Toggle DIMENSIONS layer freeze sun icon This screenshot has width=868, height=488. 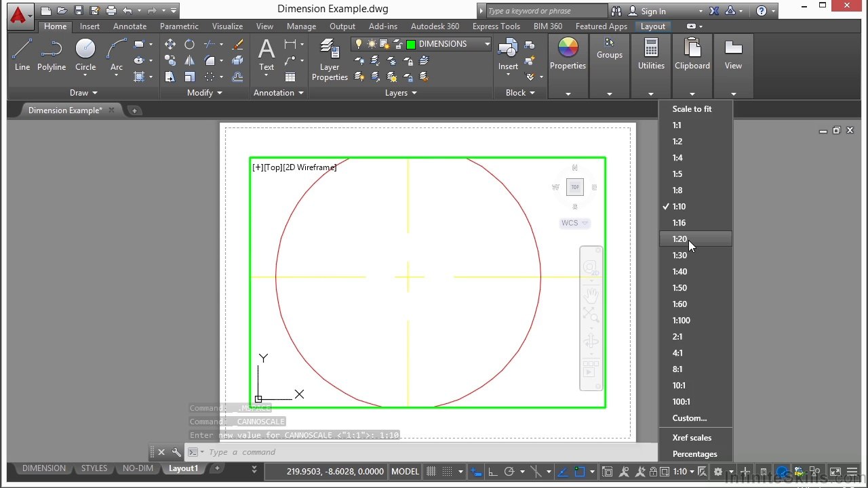[372, 44]
